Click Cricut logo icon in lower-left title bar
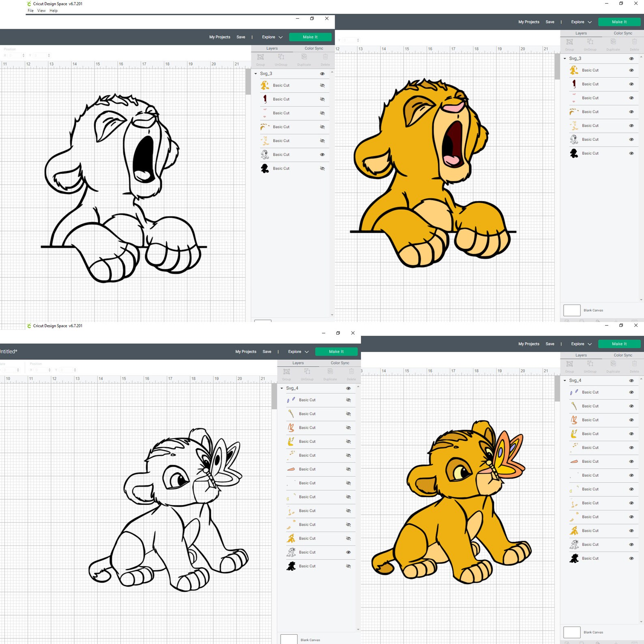This screenshot has width=644, height=644. 29,326
